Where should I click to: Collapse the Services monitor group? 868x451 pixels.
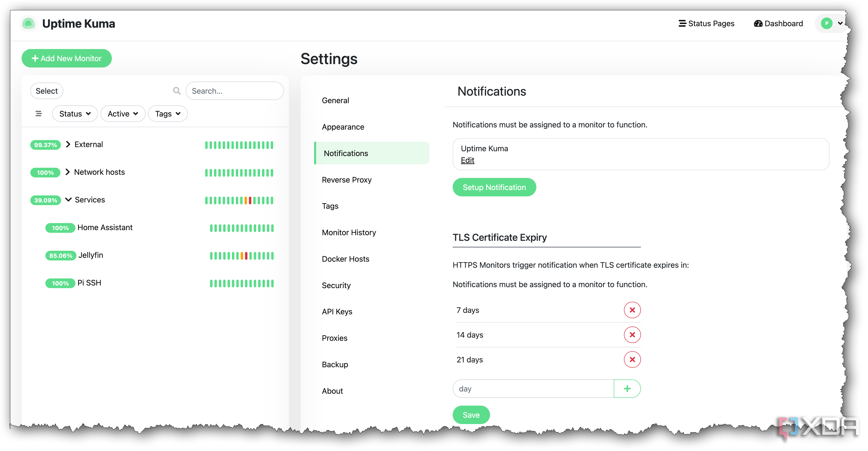pos(68,200)
